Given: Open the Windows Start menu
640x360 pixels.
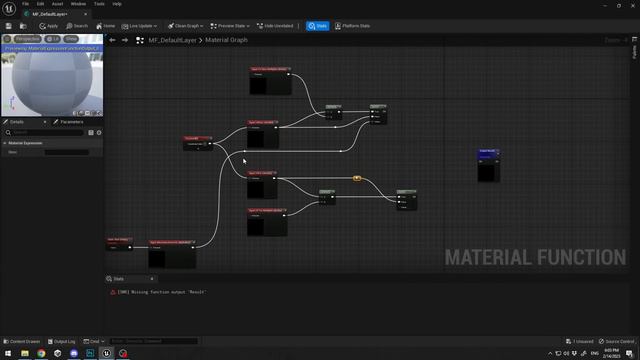Looking at the screenshot, I should pos(8,353).
